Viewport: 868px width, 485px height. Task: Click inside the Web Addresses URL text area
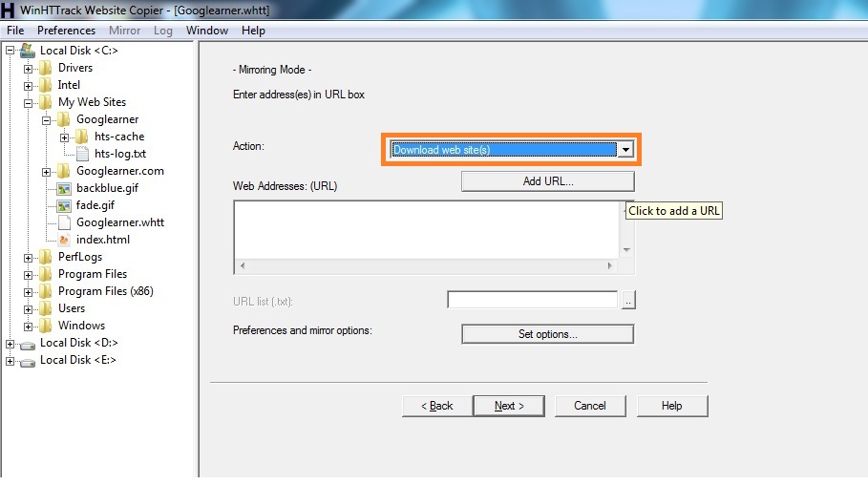click(427, 230)
